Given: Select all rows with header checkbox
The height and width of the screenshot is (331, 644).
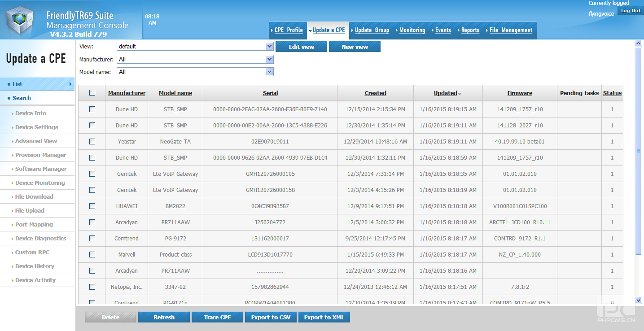Looking at the screenshot, I should (x=92, y=93).
